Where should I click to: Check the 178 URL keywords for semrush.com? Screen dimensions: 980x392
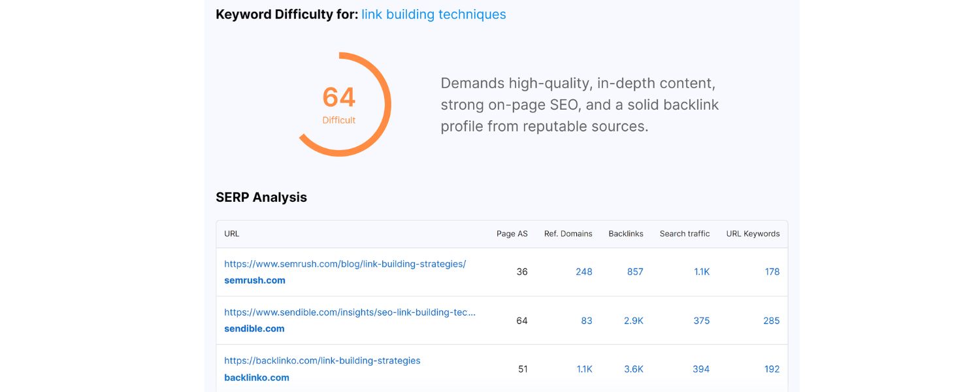click(x=772, y=272)
